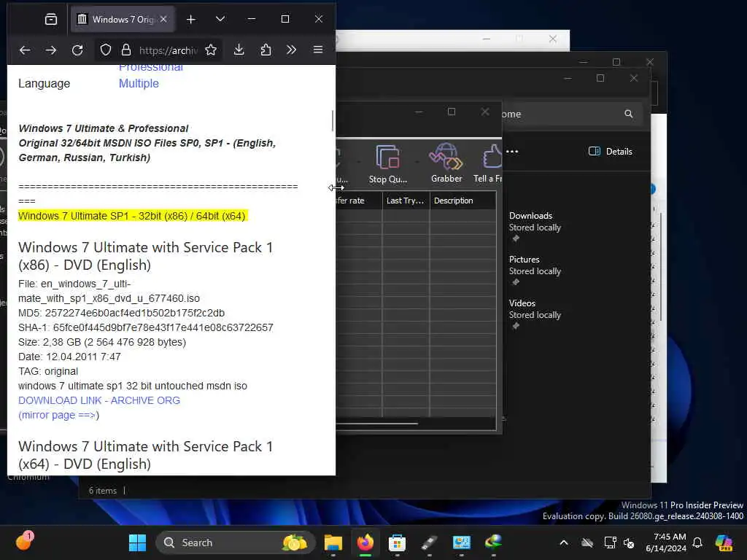Open Microsoft Store from taskbar
This screenshot has width=747, height=560.
coord(397,542)
